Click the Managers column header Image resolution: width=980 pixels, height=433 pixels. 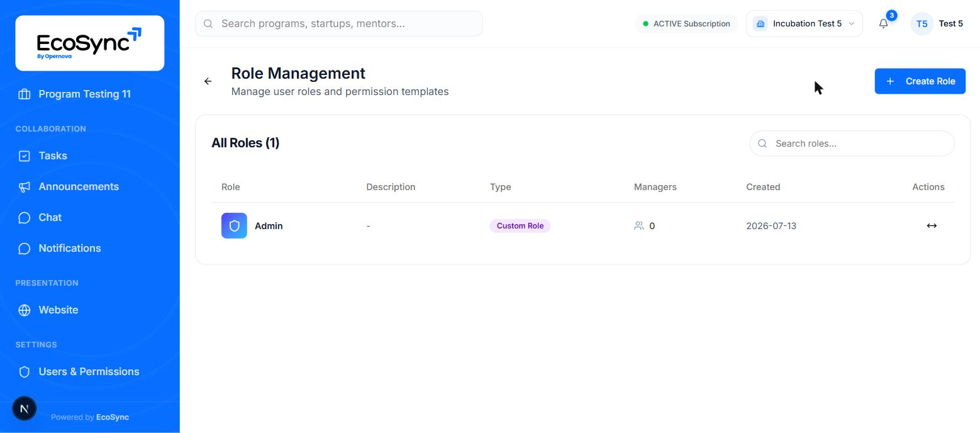(655, 187)
